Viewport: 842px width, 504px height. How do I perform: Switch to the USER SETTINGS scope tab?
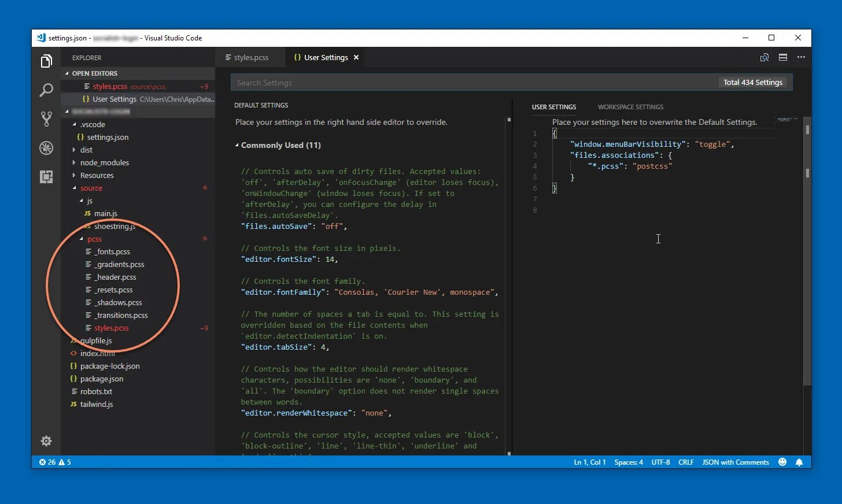point(554,107)
